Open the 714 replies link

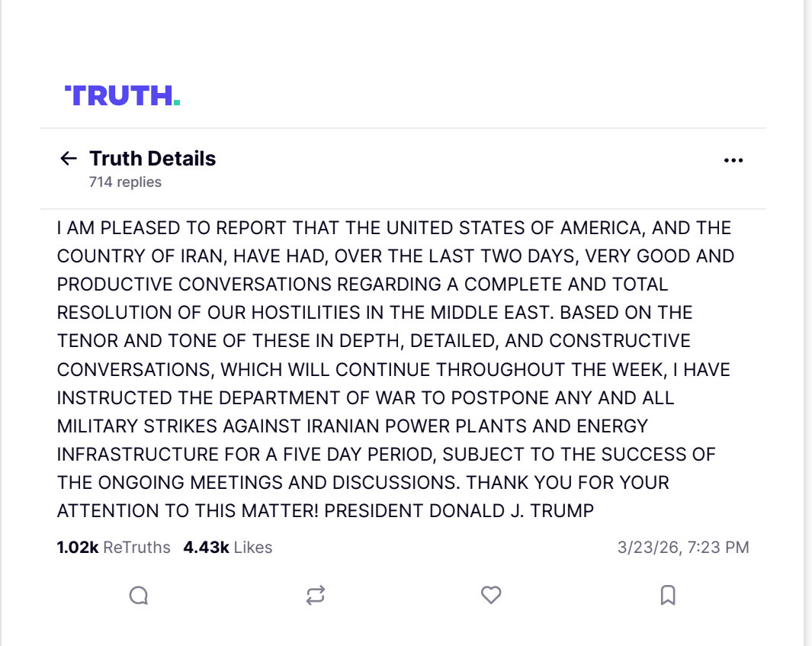pos(125,182)
